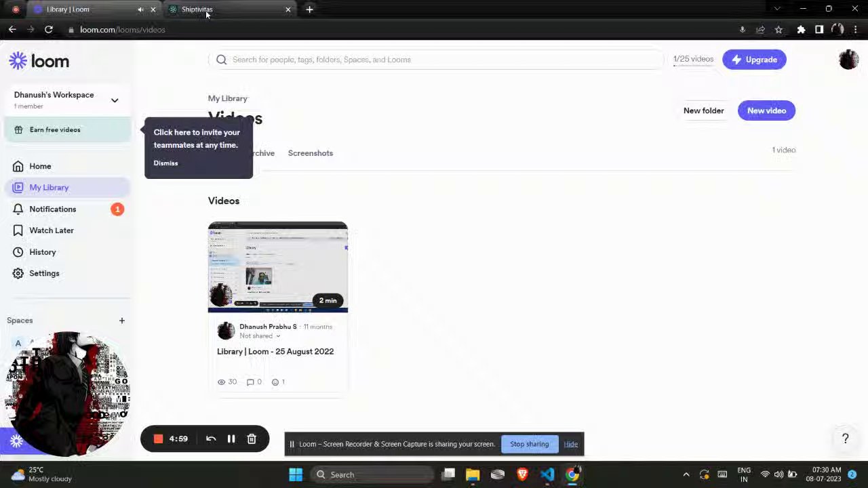Click the Loom search field
868x488 pixels.
point(436,60)
